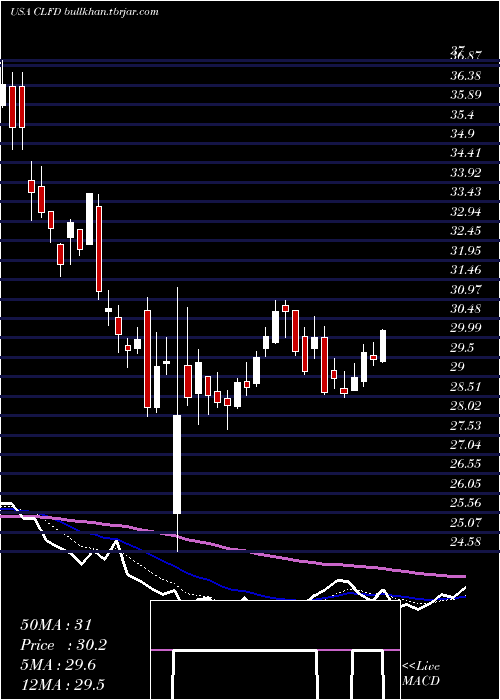
Task: Click the 31.95 price axis label
Action: [465, 250]
